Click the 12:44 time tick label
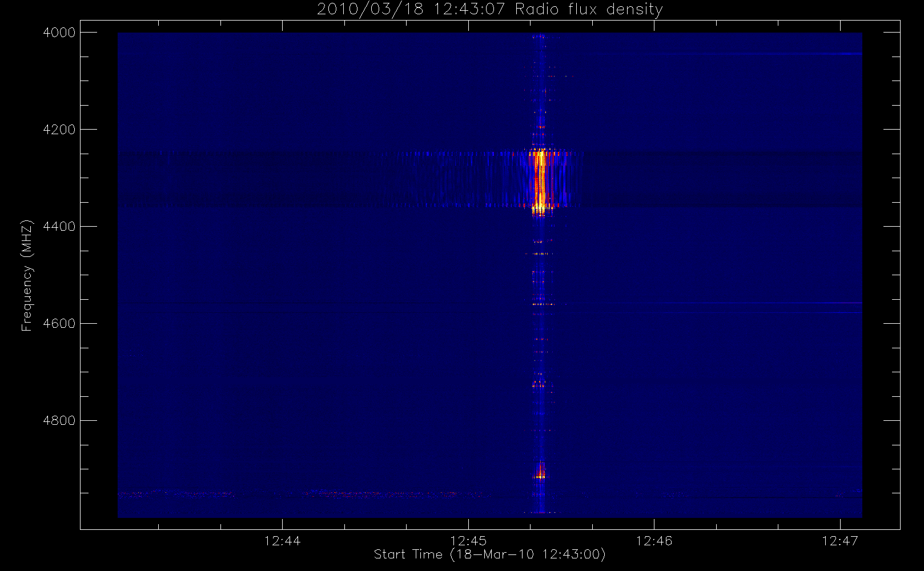 pos(282,541)
